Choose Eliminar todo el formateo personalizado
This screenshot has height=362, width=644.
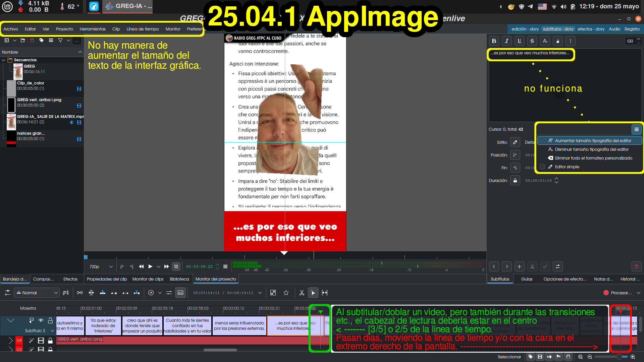pyautogui.click(x=589, y=158)
